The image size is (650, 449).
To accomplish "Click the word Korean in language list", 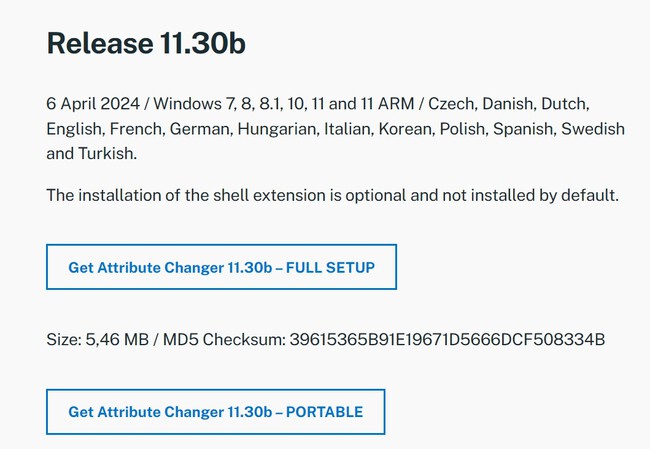I will pyautogui.click(x=405, y=129).
